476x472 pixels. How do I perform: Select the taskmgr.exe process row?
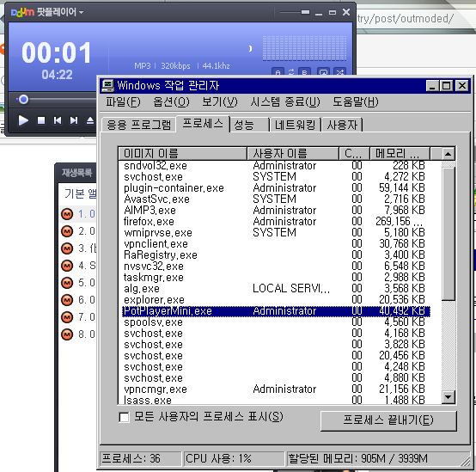click(x=276, y=278)
